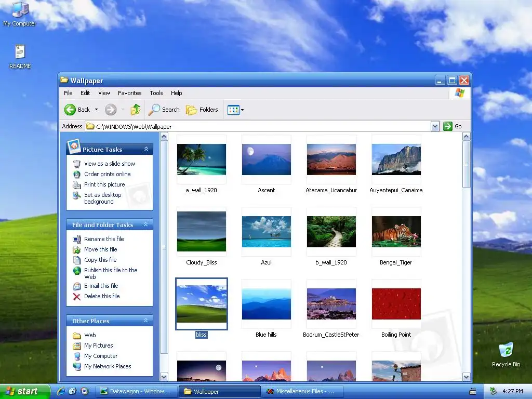532x399 pixels.
Task: Select the Blue hills thumbnail
Action: (267, 303)
